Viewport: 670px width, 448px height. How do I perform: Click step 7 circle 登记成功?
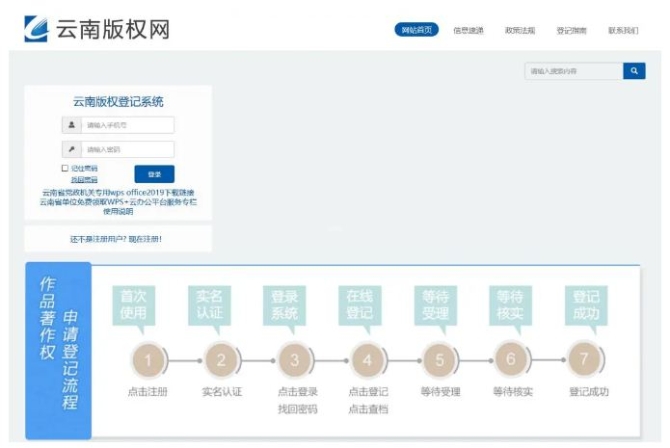coord(585,359)
